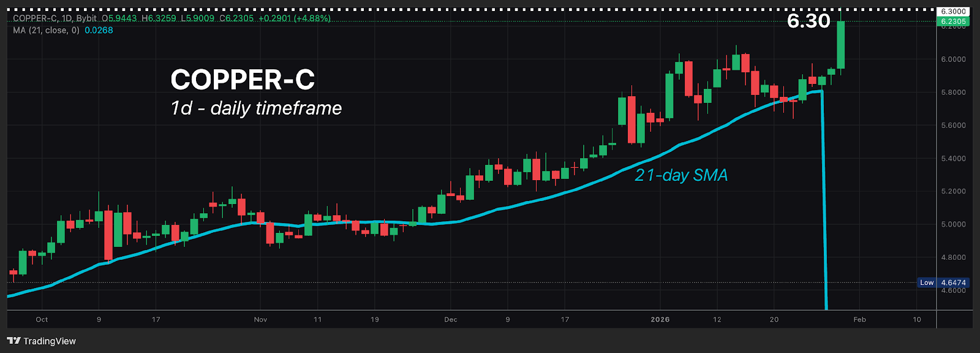
Task: Click the 4.6000 price axis tick
Action: click(x=954, y=290)
